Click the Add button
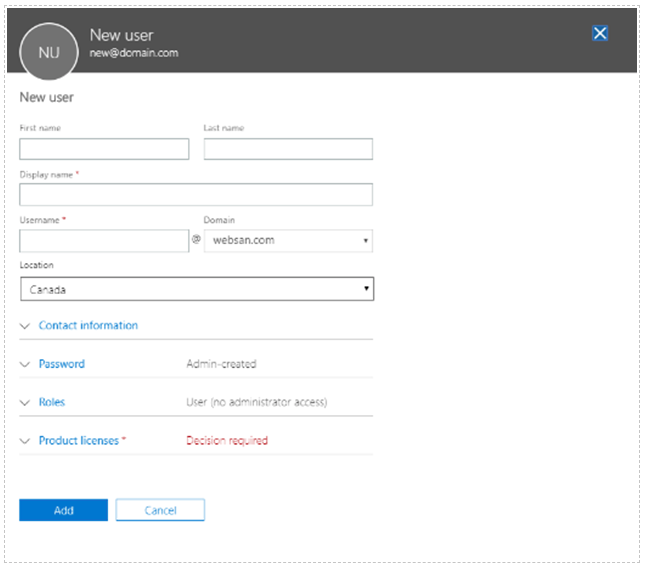This screenshot has width=646, height=568. [63, 510]
